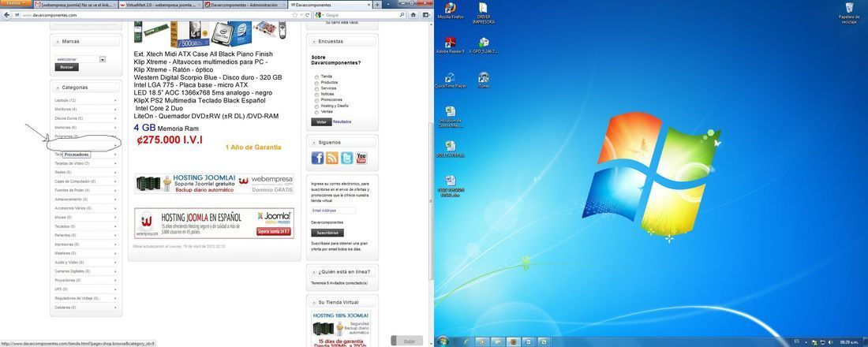Click the page vertical scrollbar
Viewport: 868px width, 347px height.
point(431,200)
